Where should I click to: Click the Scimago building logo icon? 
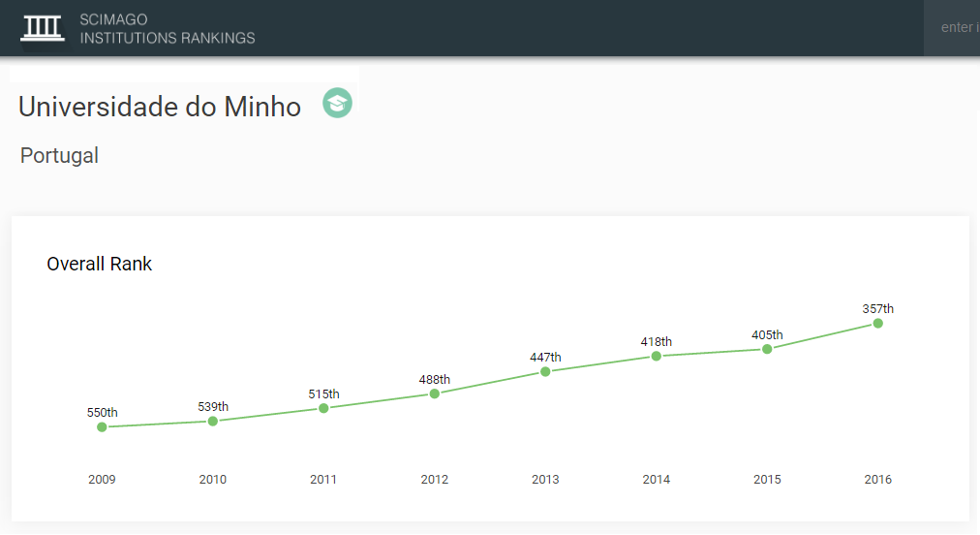pos(43,28)
